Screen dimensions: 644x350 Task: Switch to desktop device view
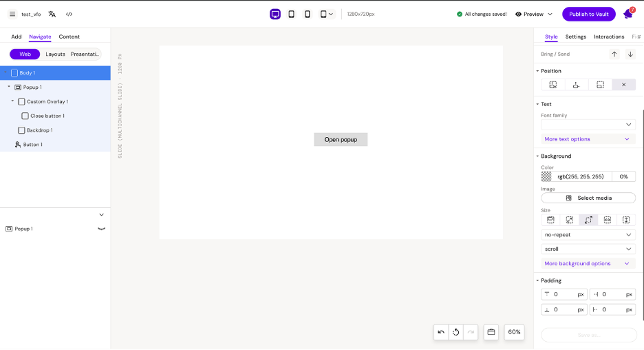275,14
